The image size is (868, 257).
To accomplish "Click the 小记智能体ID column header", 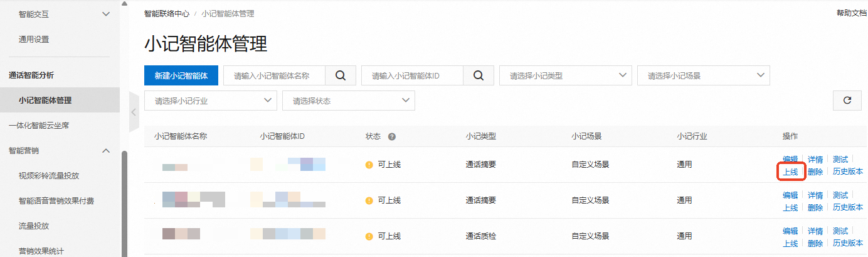I will click(x=282, y=136).
